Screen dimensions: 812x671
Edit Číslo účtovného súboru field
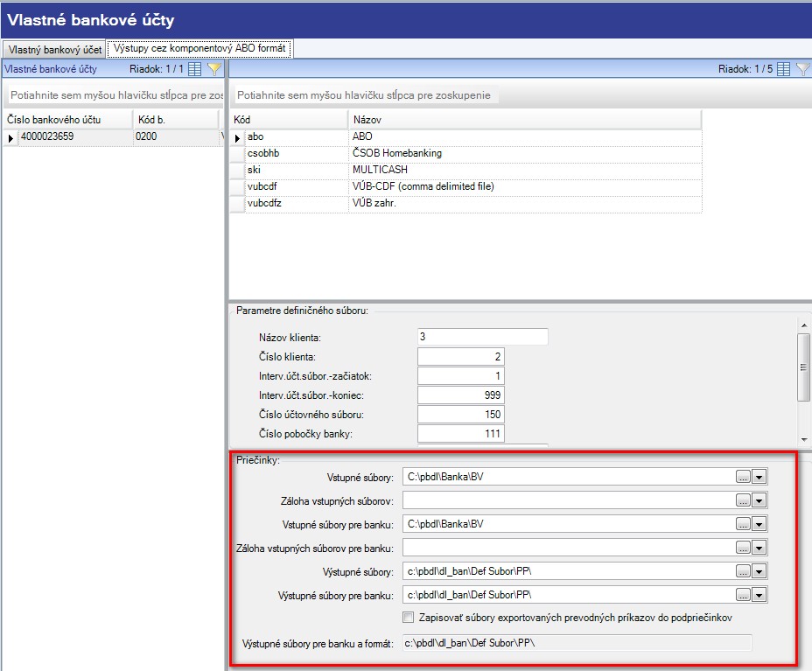coord(461,414)
